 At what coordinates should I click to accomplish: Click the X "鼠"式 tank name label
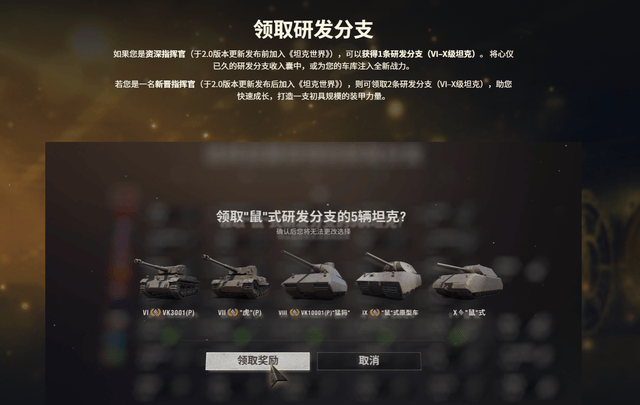point(476,313)
